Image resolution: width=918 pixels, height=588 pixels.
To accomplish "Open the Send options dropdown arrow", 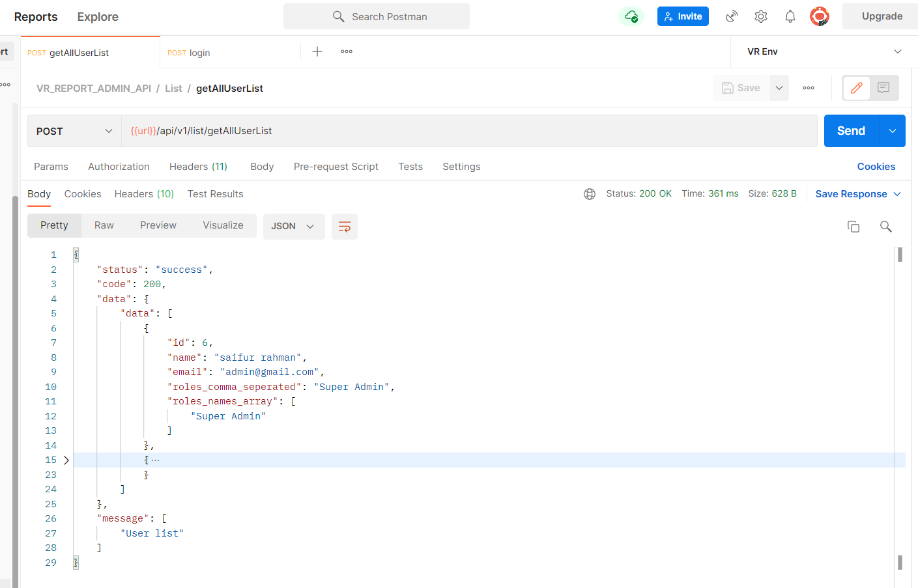I will pyautogui.click(x=893, y=131).
